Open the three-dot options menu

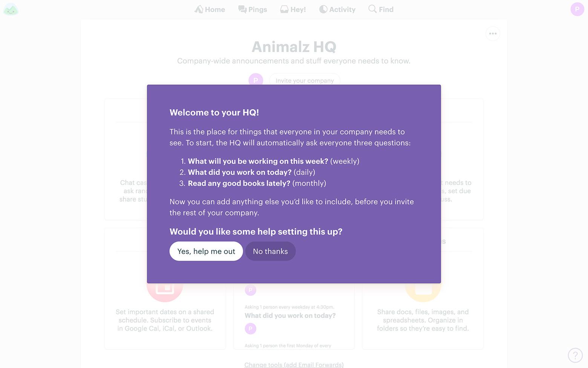(x=493, y=34)
